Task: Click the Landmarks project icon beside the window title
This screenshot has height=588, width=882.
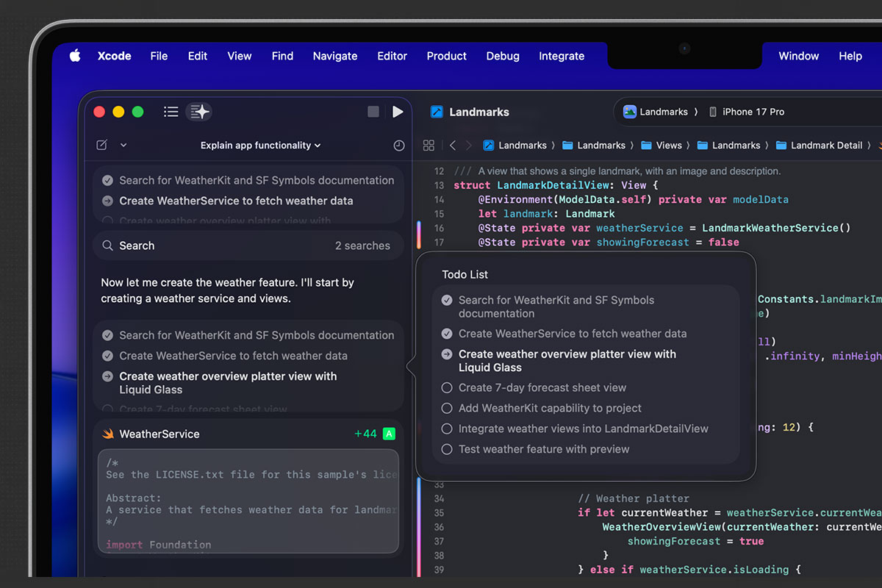Action: pyautogui.click(x=437, y=112)
